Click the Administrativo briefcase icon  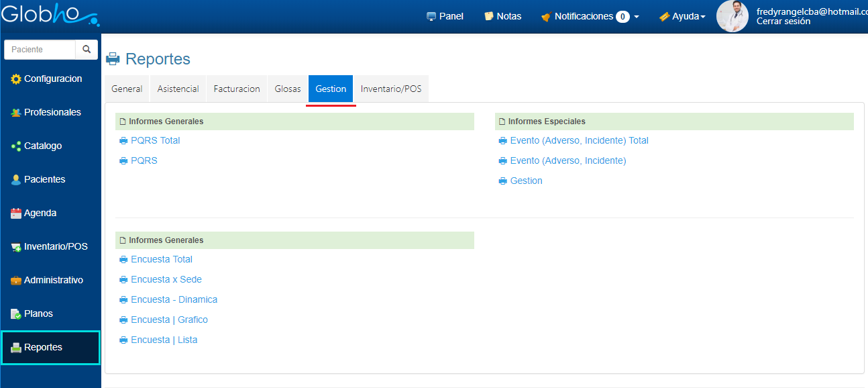click(x=16, y=281)
